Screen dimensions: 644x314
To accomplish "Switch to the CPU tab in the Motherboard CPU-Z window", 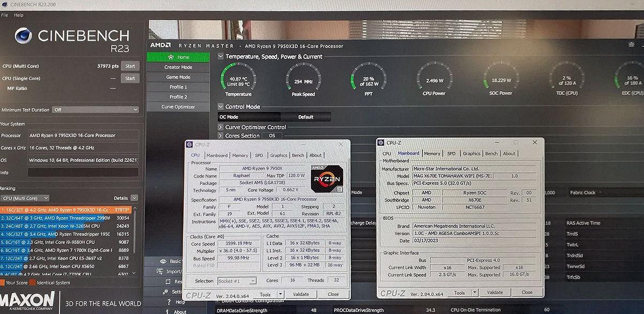I will (x=387, y=153).
